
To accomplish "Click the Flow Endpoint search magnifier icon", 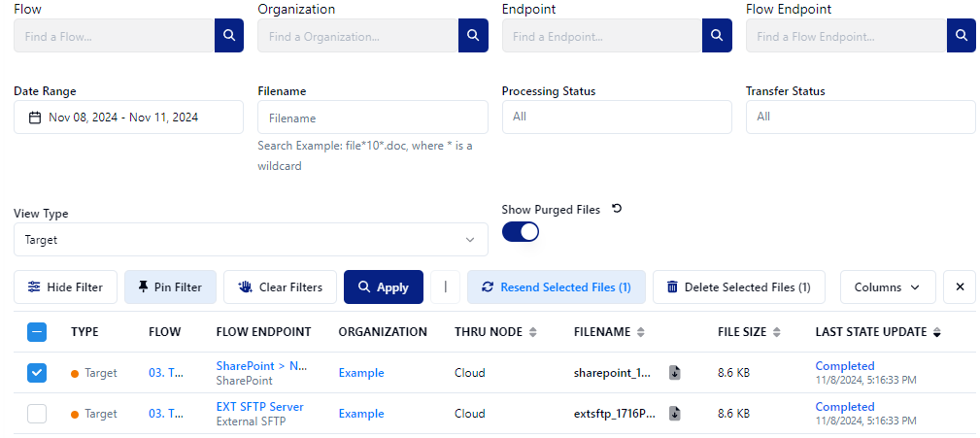I will tap(961, 36).
